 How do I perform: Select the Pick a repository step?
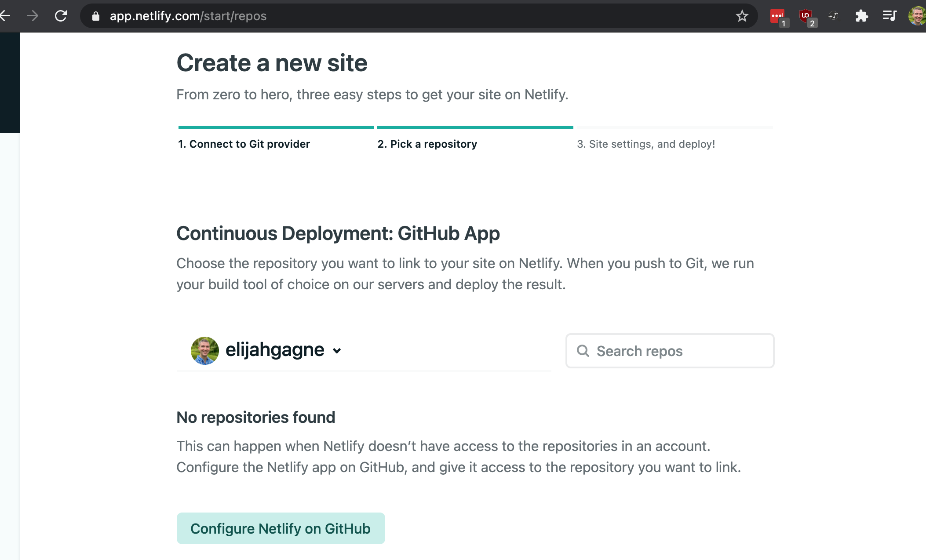(427, 143)
